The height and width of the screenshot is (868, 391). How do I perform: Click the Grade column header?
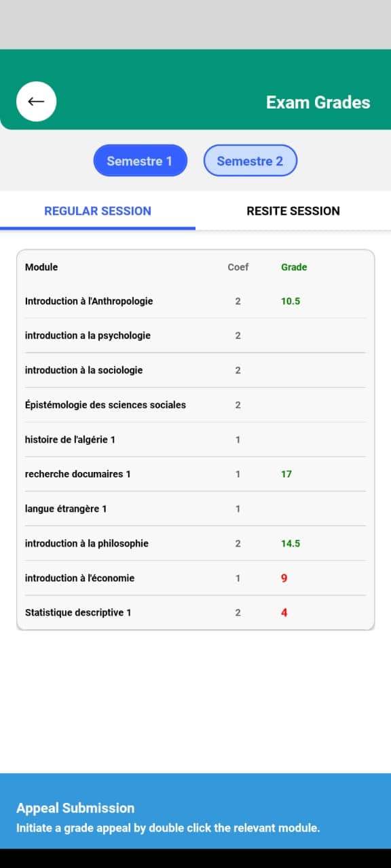click(x=294, y=267)
